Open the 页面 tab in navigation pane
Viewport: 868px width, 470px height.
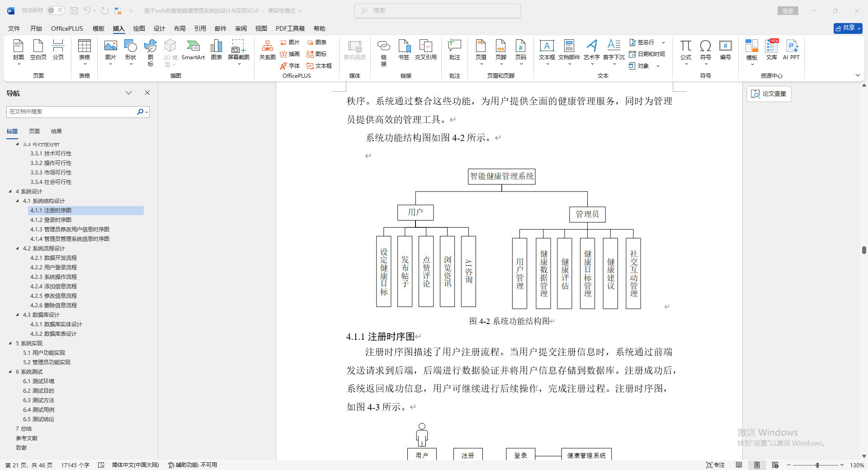pyautogui.click(x=34, y=131)
